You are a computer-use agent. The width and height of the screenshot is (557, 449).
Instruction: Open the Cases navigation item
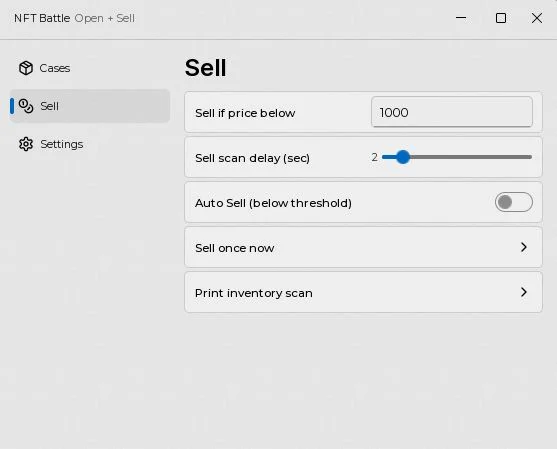click(90, 68)
